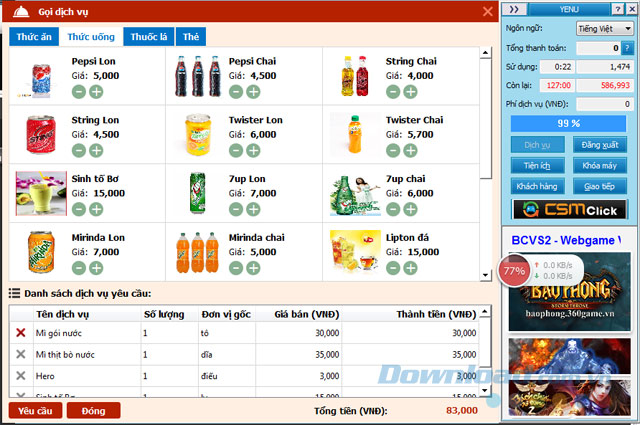The image size is (640, 425).
Task: Select the Thẻ tab
Action: coord(190,37)
